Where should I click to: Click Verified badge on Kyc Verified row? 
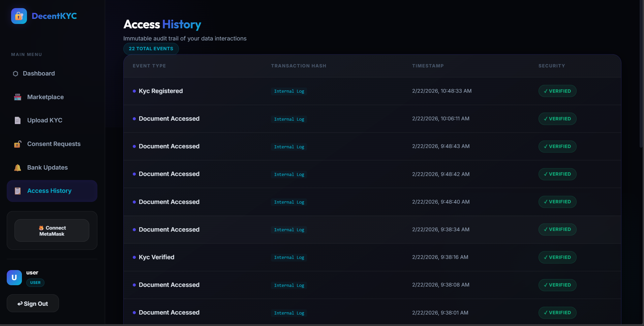pos(557,257)
